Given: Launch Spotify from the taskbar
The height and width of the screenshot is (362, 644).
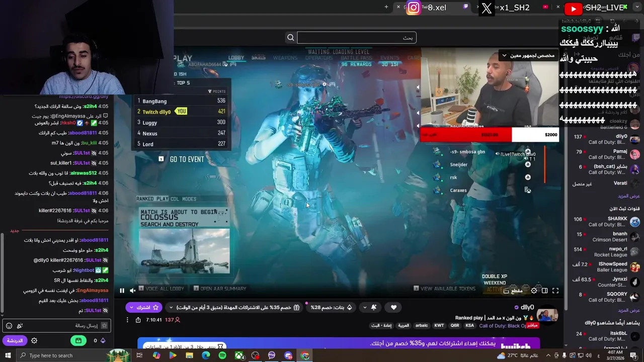Looking at the screenshot, I should [222, 355].
